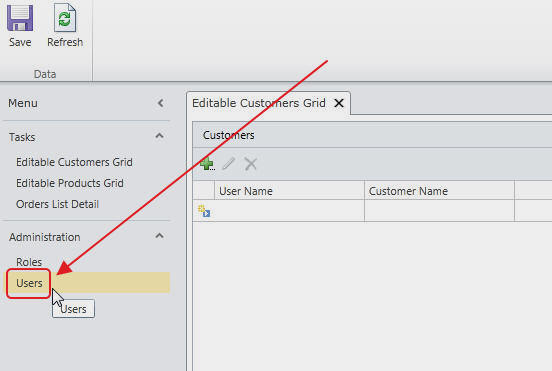The height and width of the screenshot is (371, 552).
Task: Click the green plus add customer icon
Action: coord(207,164)
